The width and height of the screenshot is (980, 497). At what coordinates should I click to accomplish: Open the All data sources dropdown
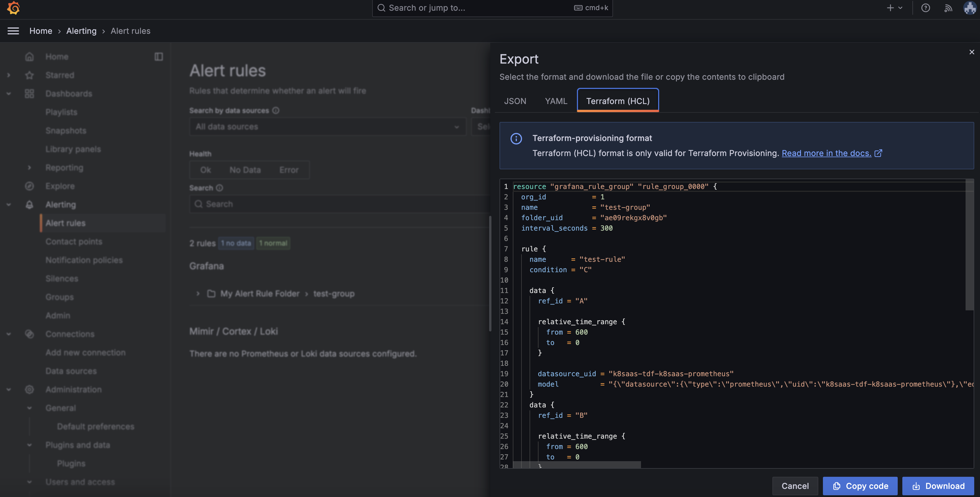327,127
